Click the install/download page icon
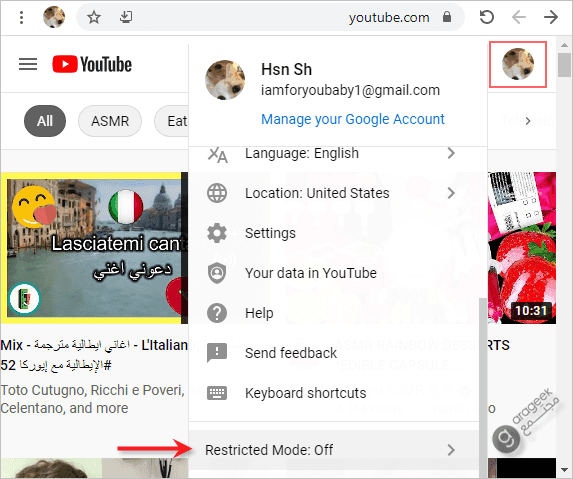 (x=126, y=17)
